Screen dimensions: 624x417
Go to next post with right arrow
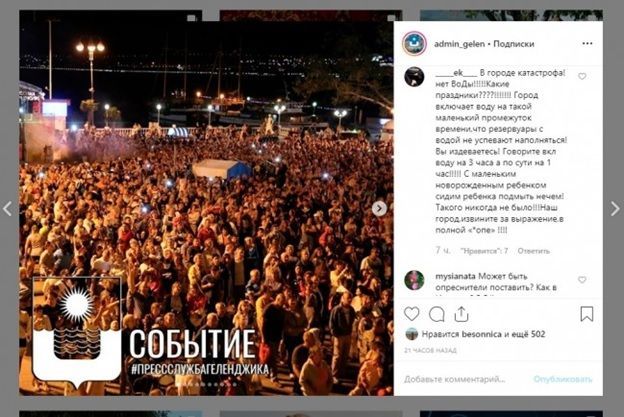(x=615, y=208)
